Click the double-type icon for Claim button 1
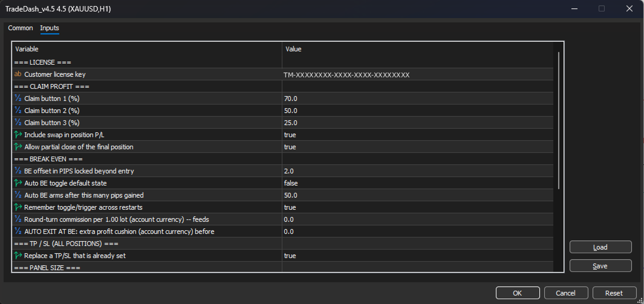The image size is (644, 304). (x=18, y=98)
